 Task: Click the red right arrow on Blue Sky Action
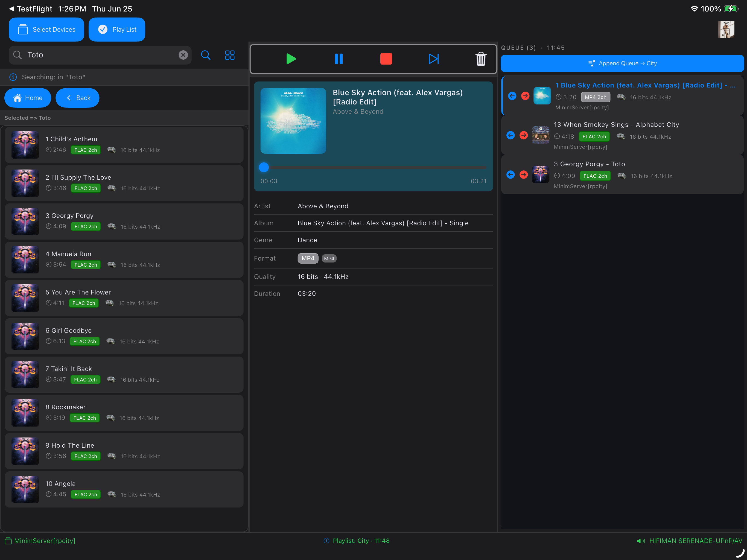(525, 96)
